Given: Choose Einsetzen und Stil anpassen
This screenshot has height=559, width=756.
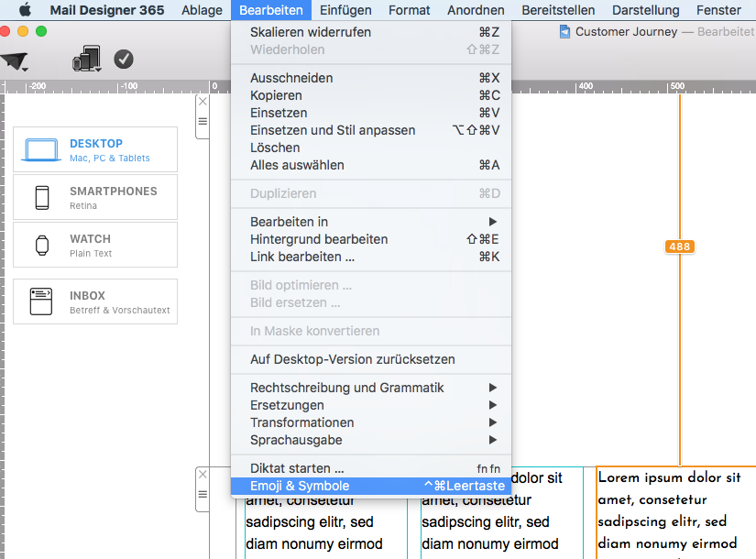Looking at the screenshot, I should [371, 130].
